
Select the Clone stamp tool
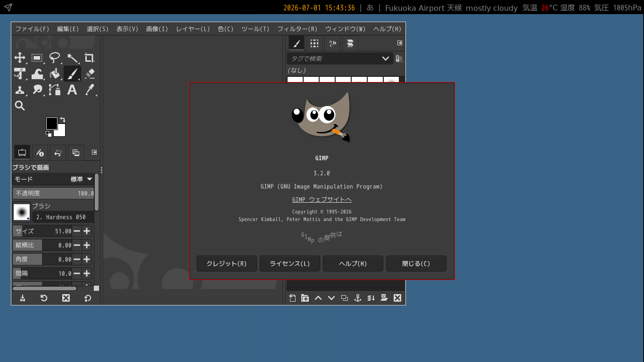click(x=20, y=90)
